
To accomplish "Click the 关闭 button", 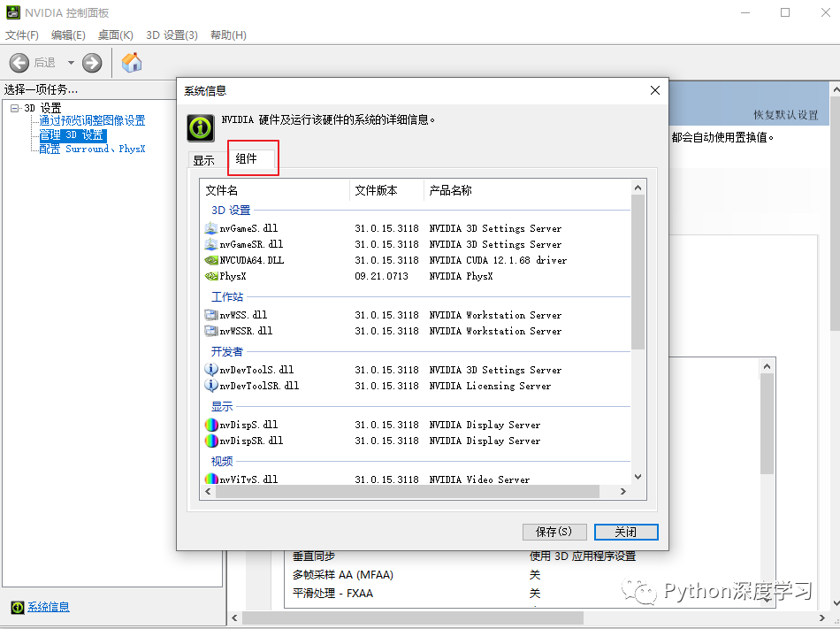I will 626,532.
